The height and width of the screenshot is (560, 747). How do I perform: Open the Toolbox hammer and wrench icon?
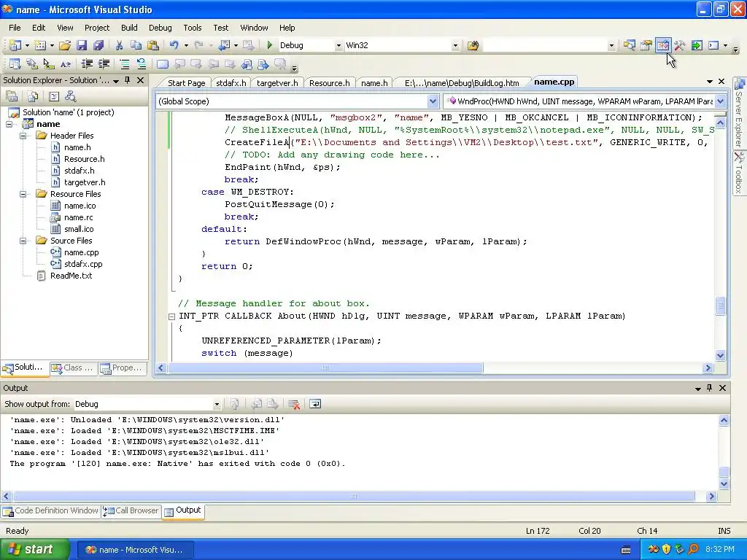[x=679, y=45]
